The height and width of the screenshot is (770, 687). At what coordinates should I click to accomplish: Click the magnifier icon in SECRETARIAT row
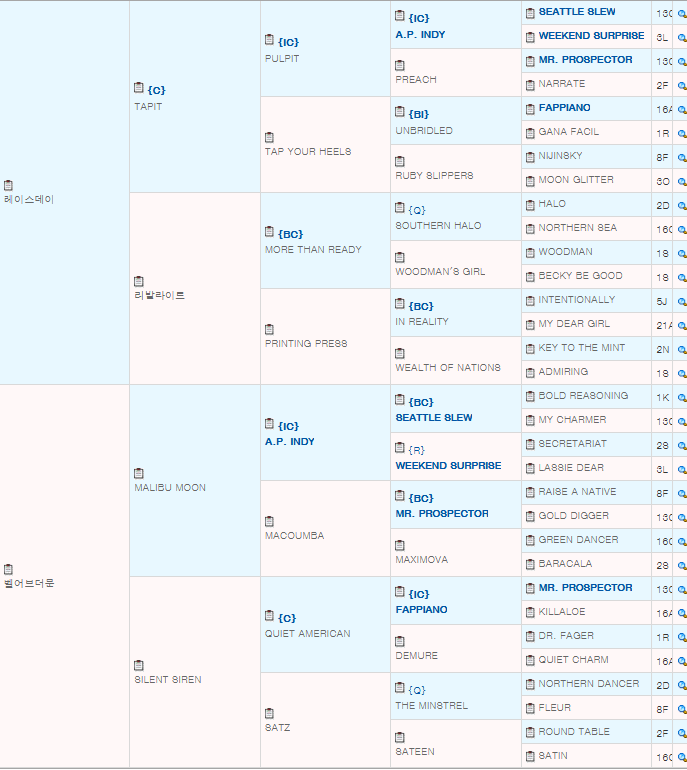pos(682,446)
